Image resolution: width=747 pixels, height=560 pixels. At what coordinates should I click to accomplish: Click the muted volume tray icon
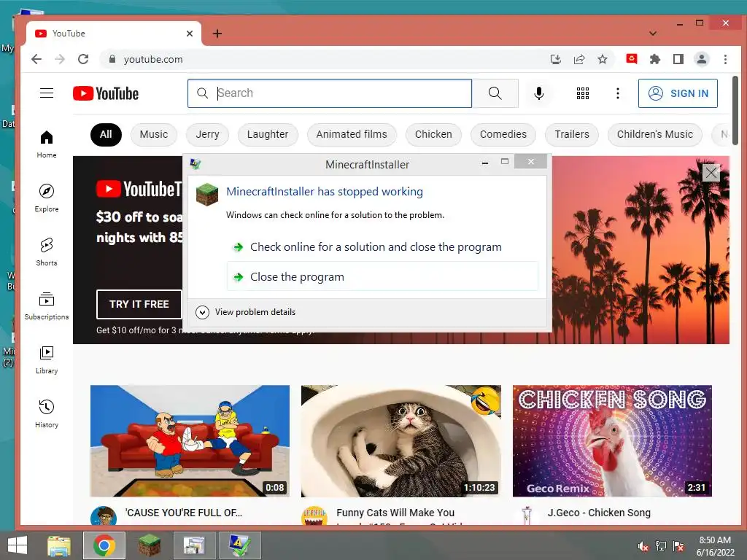point(643,546)
